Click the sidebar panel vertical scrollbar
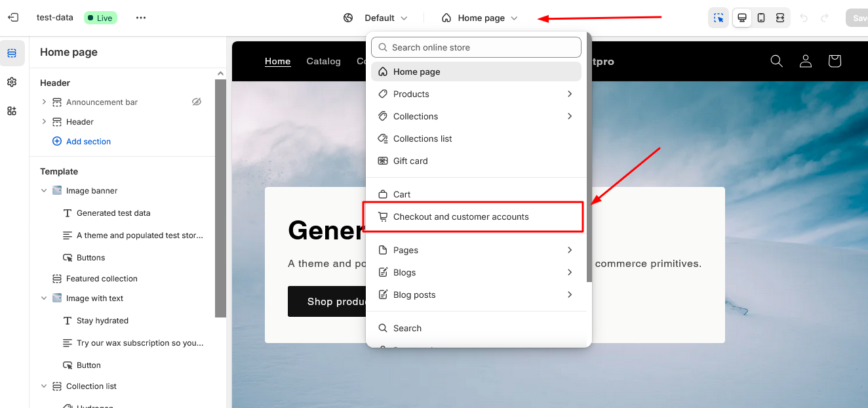 pyautogui.click(x=220, y=199)
